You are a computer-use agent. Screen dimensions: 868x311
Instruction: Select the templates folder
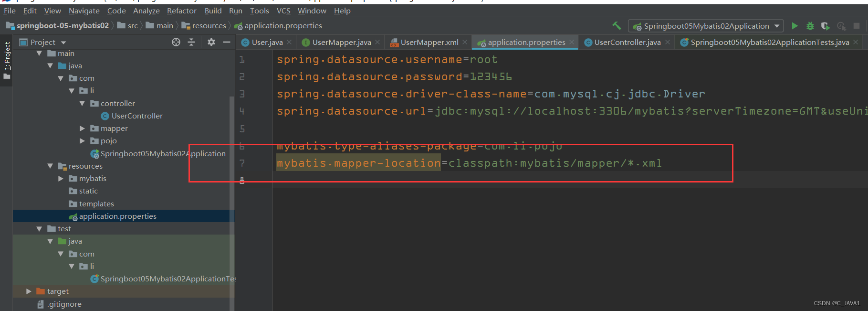point(91,204)
